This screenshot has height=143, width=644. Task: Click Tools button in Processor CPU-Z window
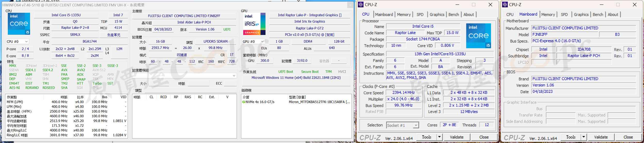427,137
